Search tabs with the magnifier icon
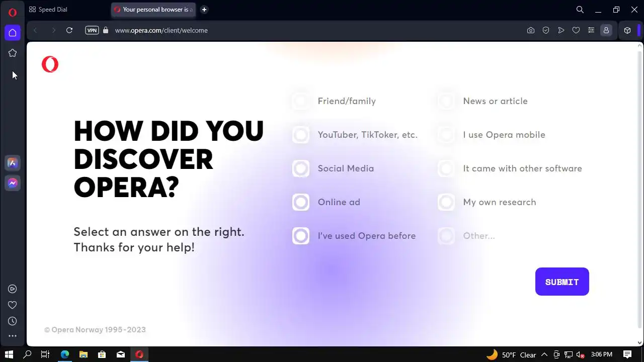644x362 pixels. 580,10
